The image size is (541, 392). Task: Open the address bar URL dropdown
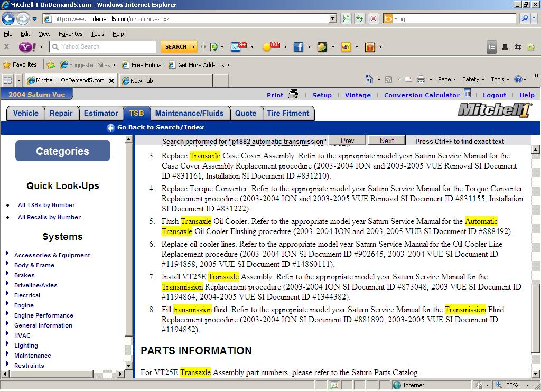point(332,18)
